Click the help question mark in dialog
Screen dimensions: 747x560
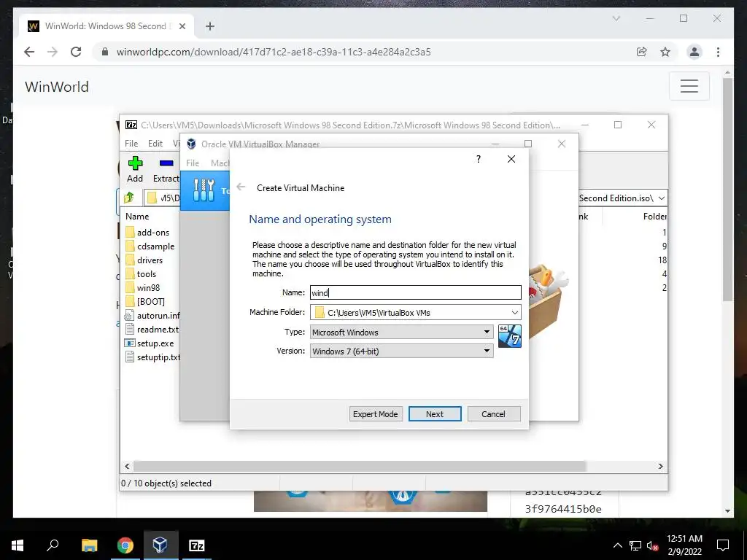pyautogui.click(x=479, y=159)
